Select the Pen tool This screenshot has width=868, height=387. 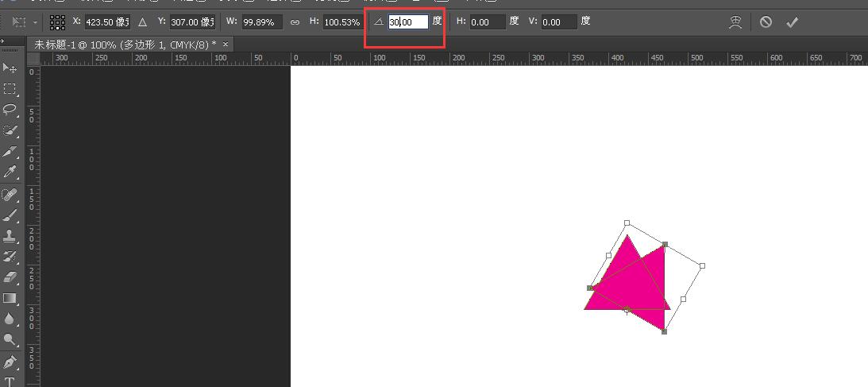pos(10,362)
